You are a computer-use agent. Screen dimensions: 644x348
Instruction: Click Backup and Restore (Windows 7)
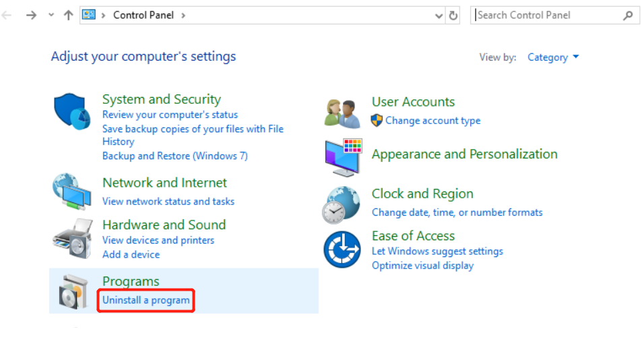(x=174, y=156)
